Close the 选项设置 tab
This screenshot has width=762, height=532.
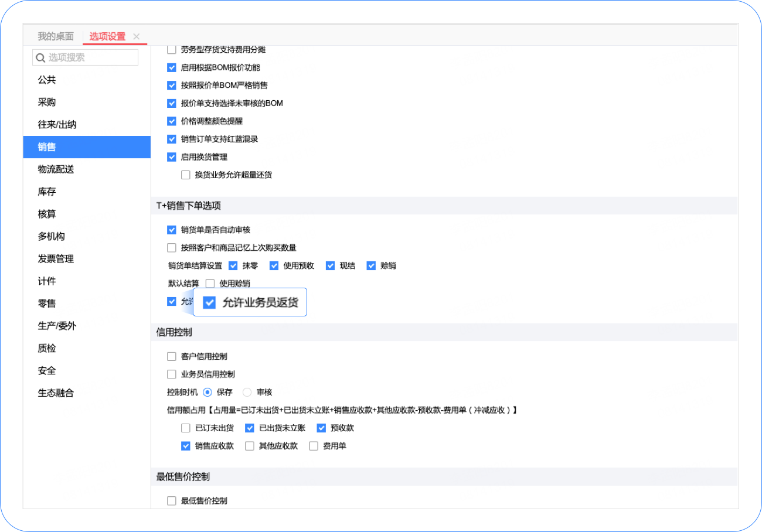137,36
